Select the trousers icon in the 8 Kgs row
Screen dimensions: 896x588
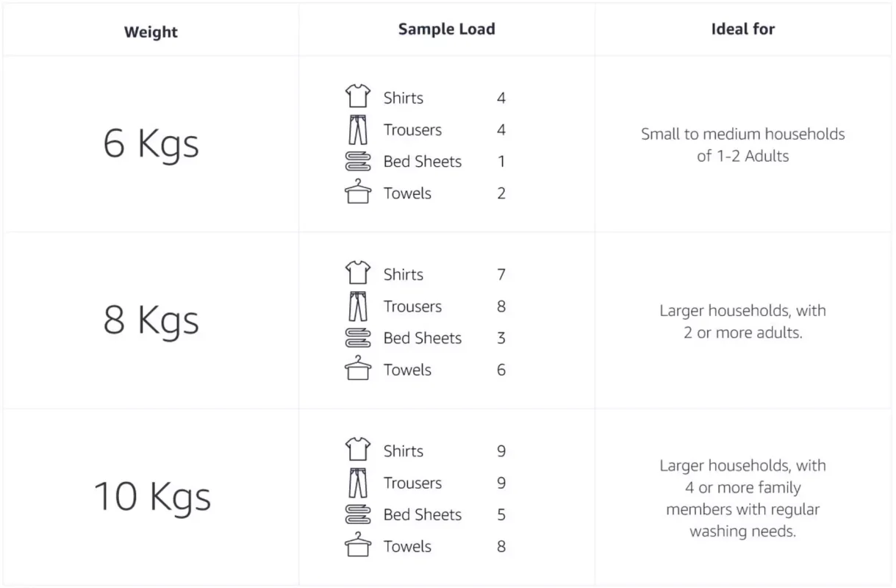tap(358, 306)
